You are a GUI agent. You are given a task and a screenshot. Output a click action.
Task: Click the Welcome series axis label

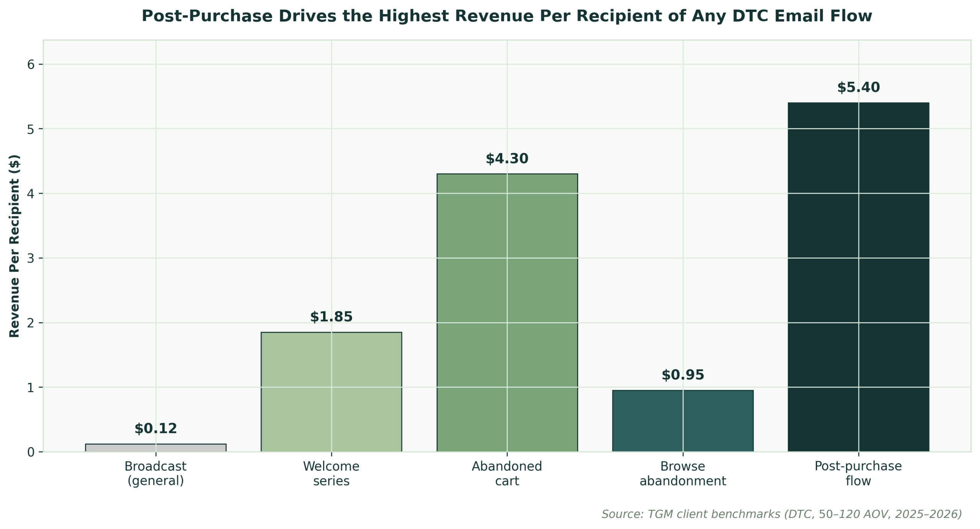click(332, 474)
